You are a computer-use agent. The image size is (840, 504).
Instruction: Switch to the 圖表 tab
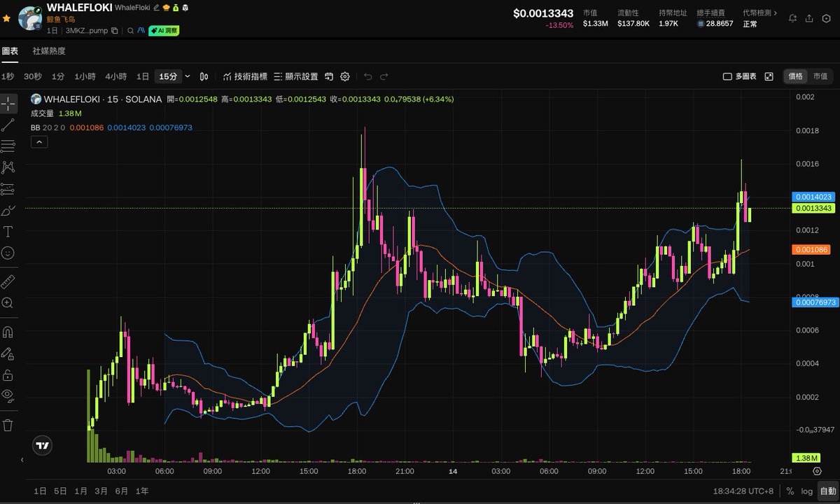coord(10,51)
